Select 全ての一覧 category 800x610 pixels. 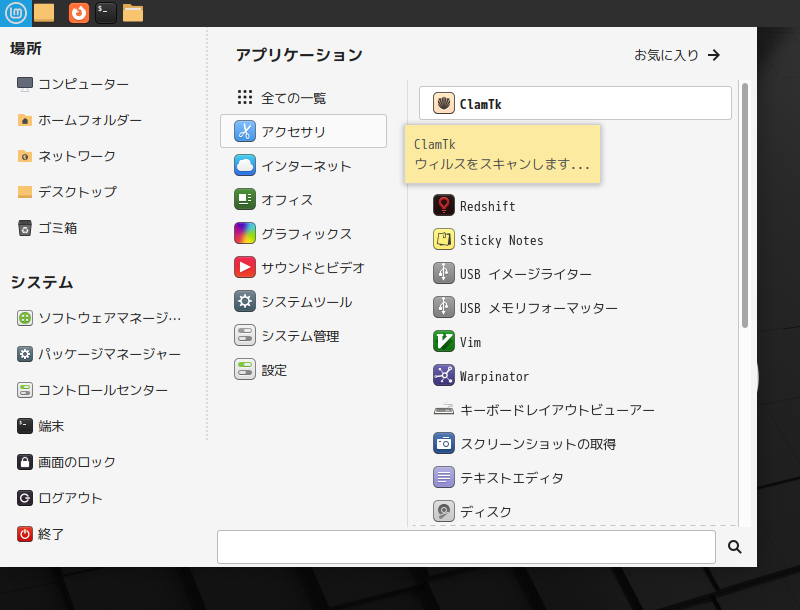coord(303,97)
